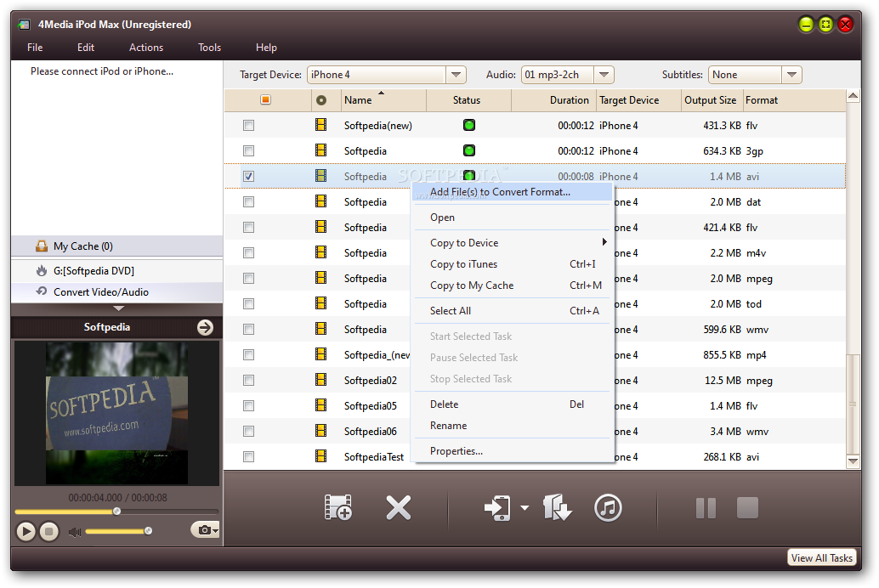
Task: Click the preview seek slider handle
Action: (x=116, y=512)
